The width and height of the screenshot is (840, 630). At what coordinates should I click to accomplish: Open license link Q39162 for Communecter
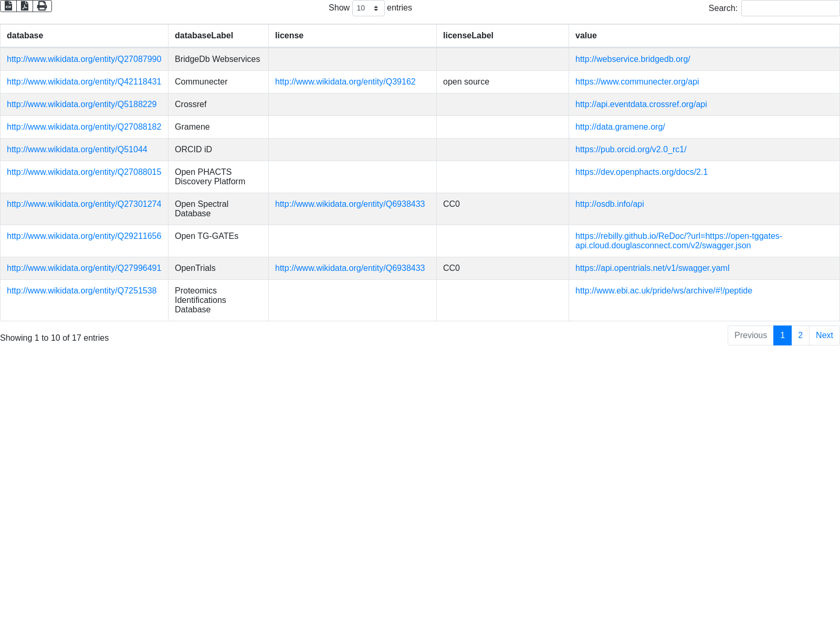(x=345, y=82)
